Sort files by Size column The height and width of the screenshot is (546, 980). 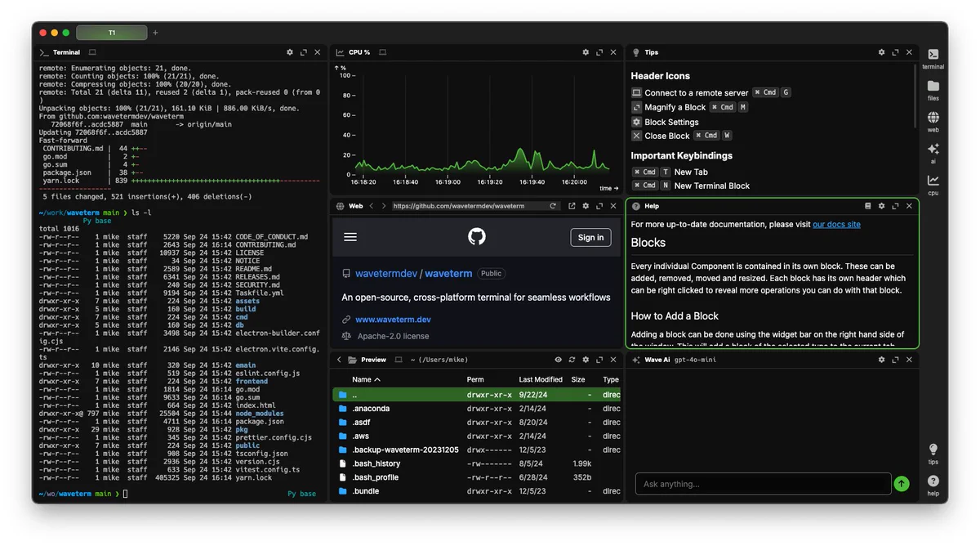pos(578,379)
